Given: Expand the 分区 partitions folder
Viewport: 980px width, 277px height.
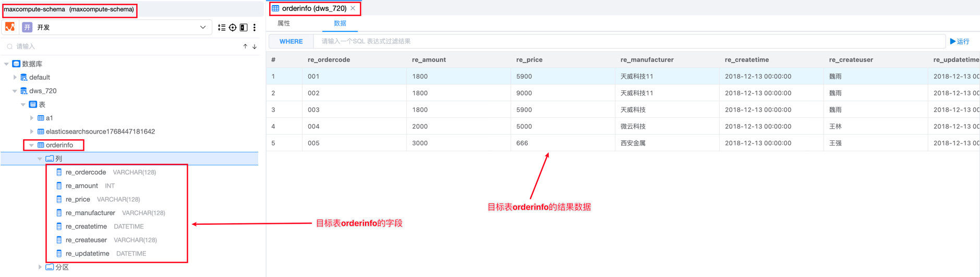Looking at the screenshot, I should [x=40, y=267].
